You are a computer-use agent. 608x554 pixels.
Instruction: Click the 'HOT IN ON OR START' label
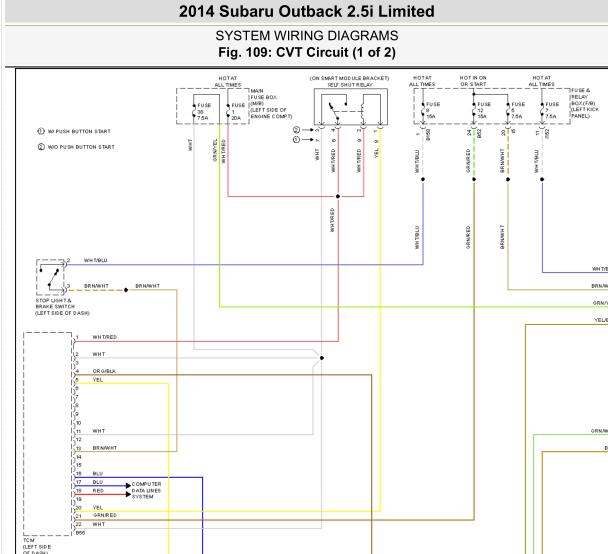pyautogui.click(x=473, y=81)
